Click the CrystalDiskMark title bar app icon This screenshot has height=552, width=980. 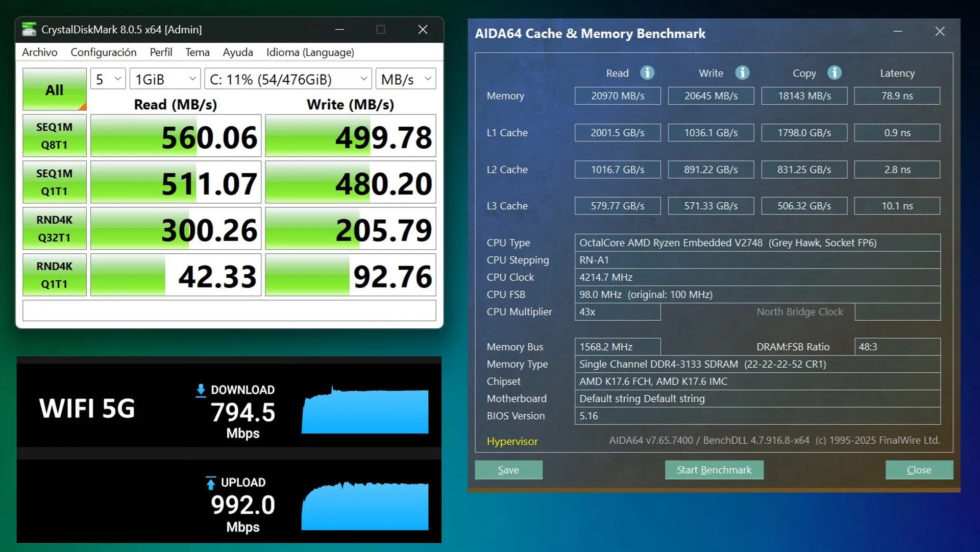[29, 30]
